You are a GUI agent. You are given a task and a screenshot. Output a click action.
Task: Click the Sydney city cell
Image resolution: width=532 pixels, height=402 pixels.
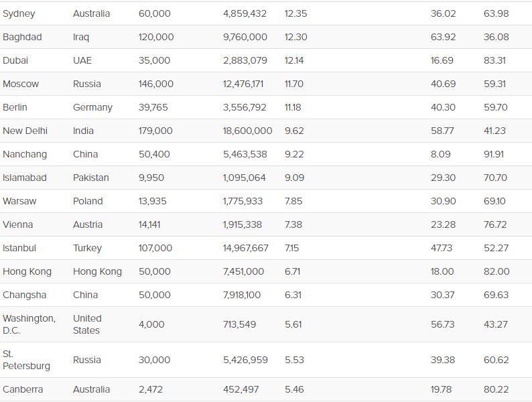point(19,13)
